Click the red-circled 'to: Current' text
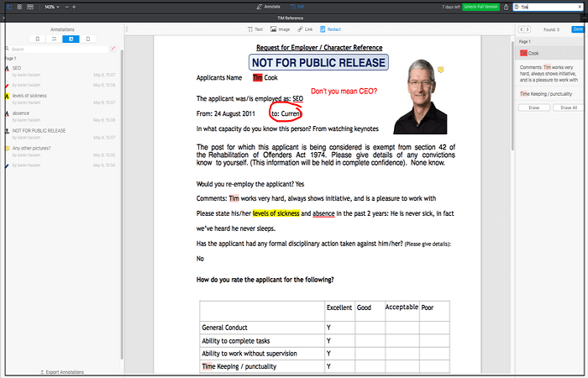Viewport: 588px width, 378px height. coord(286,113)
